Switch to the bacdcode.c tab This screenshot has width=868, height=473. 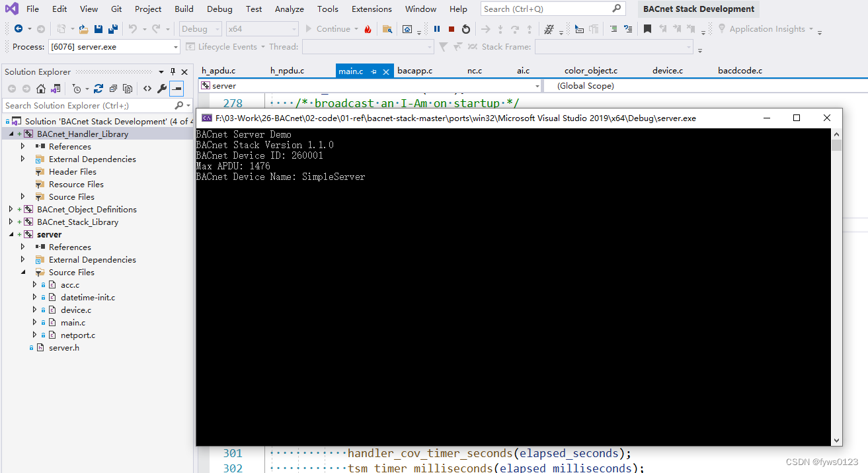740,71
